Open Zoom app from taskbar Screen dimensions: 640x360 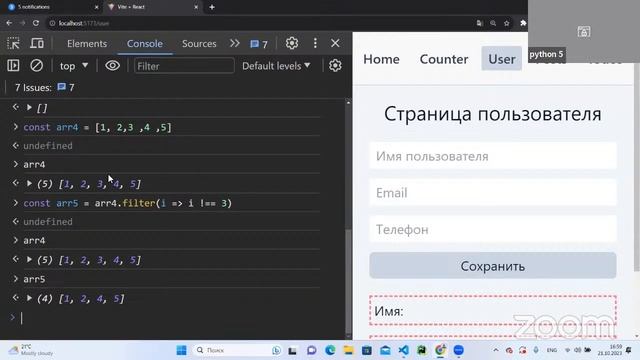(x=458, y=350)
